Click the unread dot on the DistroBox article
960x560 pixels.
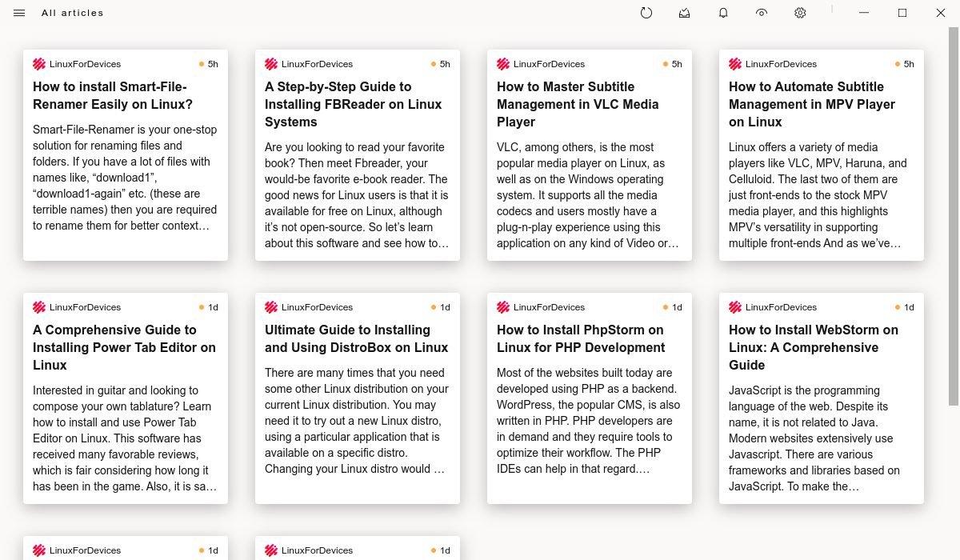coord(432,306)
